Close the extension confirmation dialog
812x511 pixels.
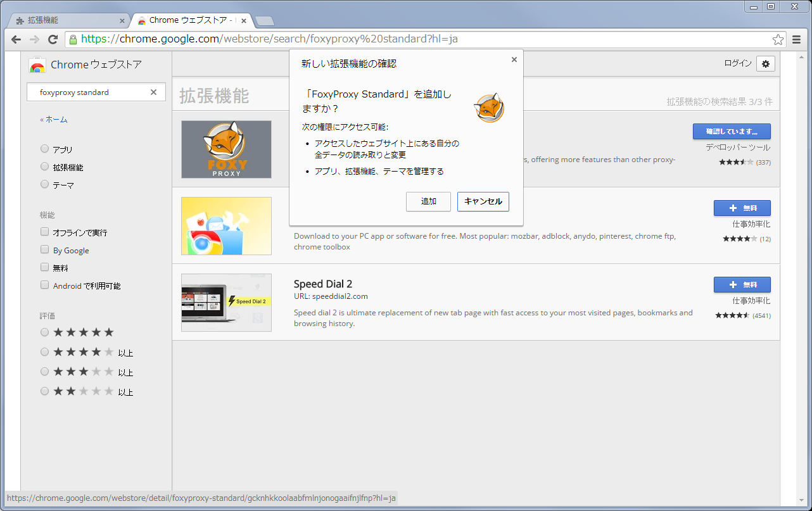pyautogui.click(x=514, y=60)
